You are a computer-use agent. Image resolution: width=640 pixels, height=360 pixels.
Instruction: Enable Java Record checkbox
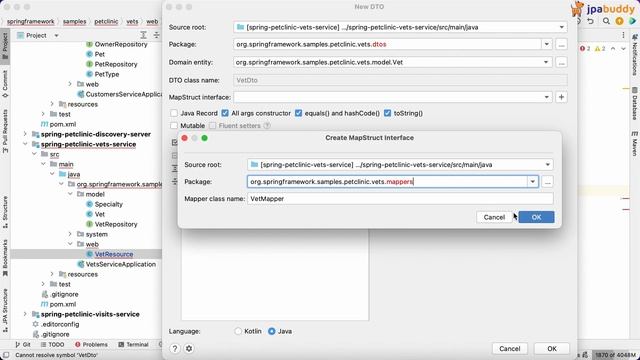[x=174, y=113]
